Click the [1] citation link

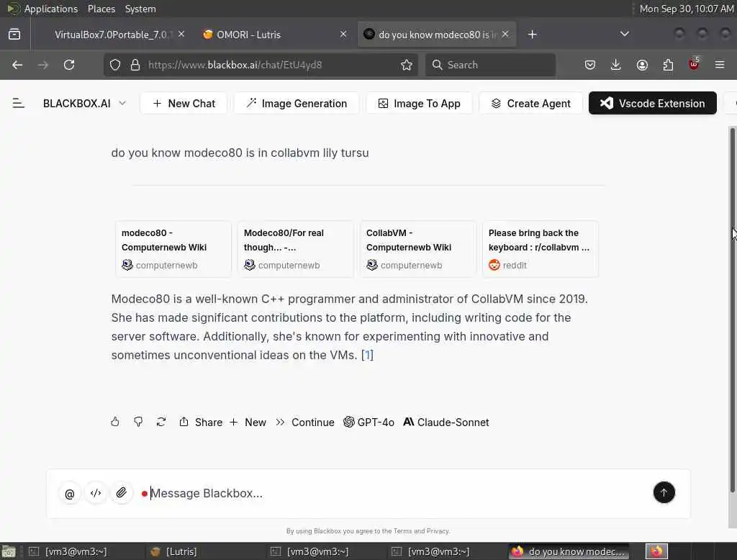coord(367,355)
